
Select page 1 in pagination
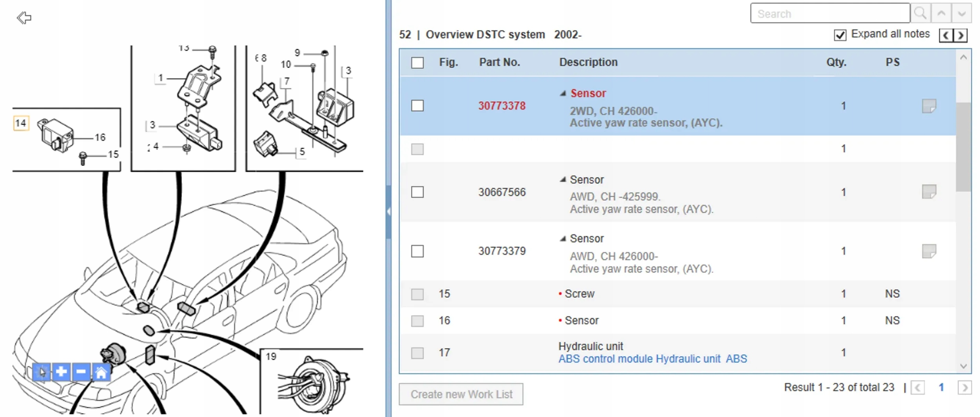[941, 388]
